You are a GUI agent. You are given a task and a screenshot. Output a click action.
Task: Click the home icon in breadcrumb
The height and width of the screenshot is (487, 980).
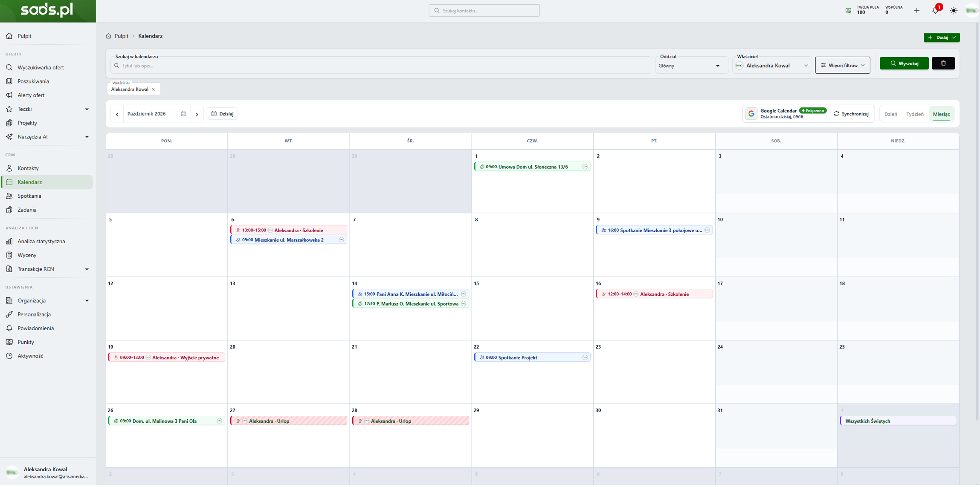tap(108, 36)
